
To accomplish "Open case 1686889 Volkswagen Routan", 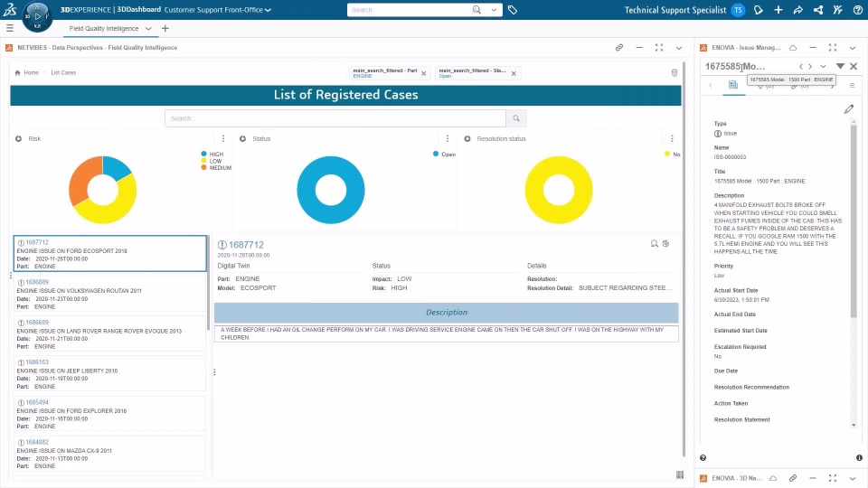I will click(x=109, y=294).
